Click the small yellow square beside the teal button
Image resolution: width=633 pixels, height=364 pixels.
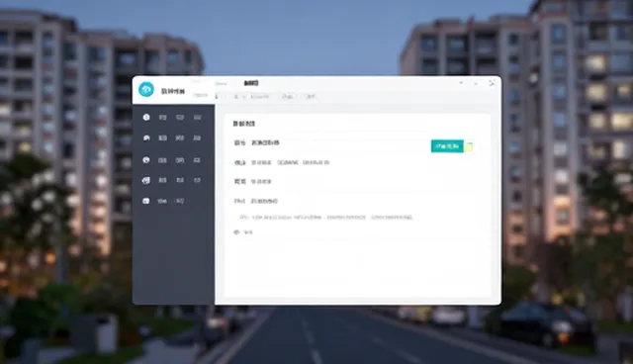468,147
